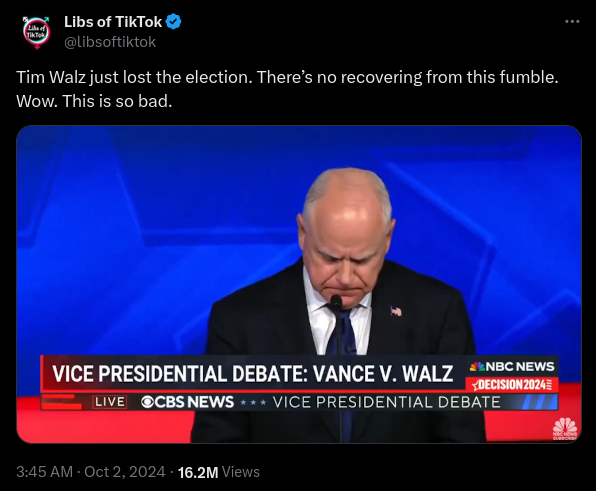The height and width of the screenshot is (491, 596).
Task: Click the CBS News eye logo
Action: 147,402
